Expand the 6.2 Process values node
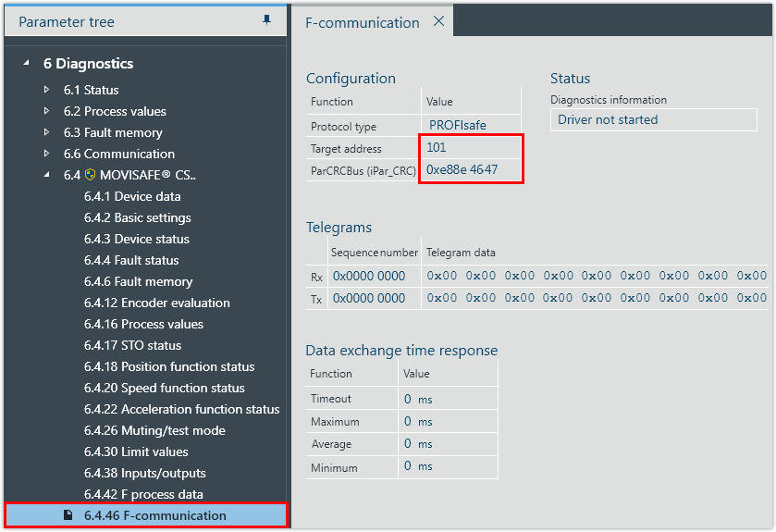Image resolution: width=776 pixels, height=532 pixels. (x=47, y=111)
